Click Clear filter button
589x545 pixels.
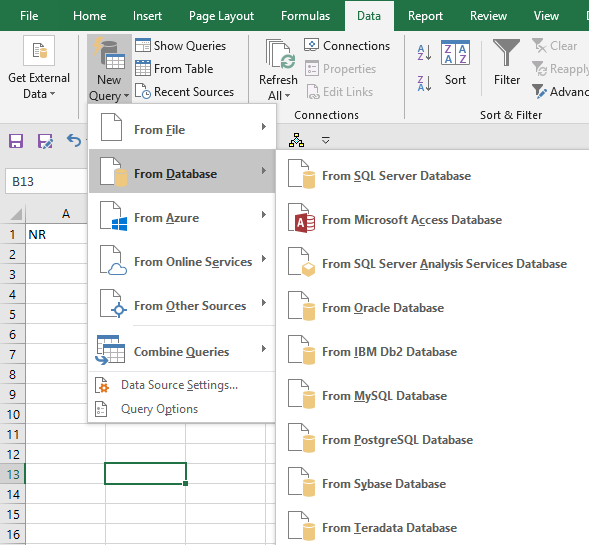tap(555, 45)
